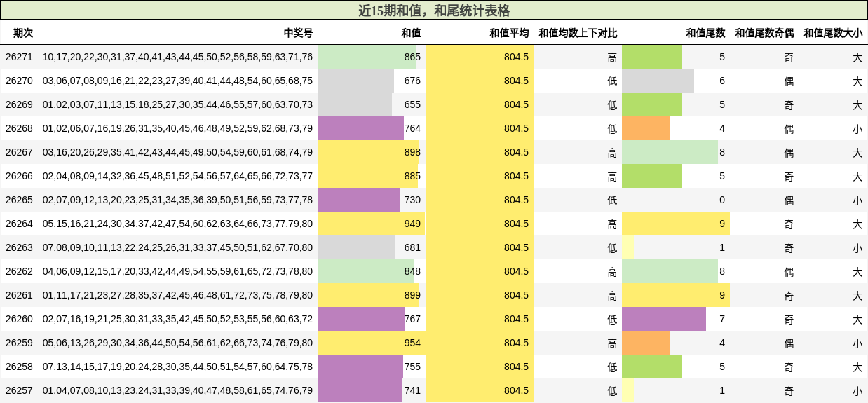Click sum value 741 cell
Screen dimensions: 868x403
[x=372, y=390]
